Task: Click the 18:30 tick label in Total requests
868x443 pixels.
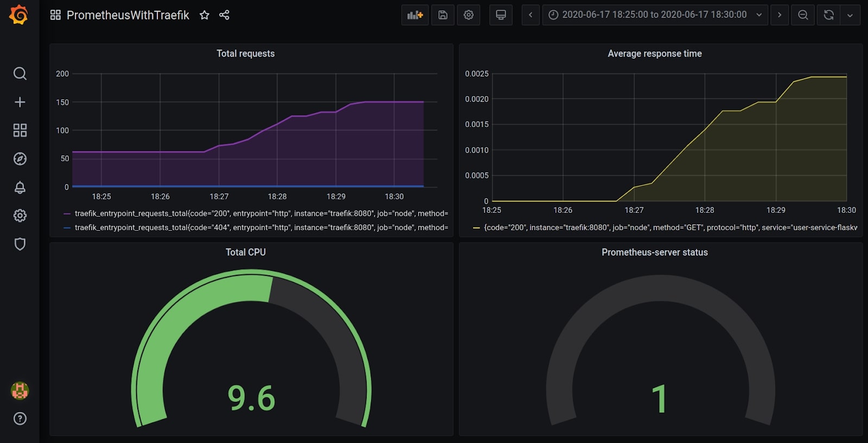Action: (x=394, y=197)
